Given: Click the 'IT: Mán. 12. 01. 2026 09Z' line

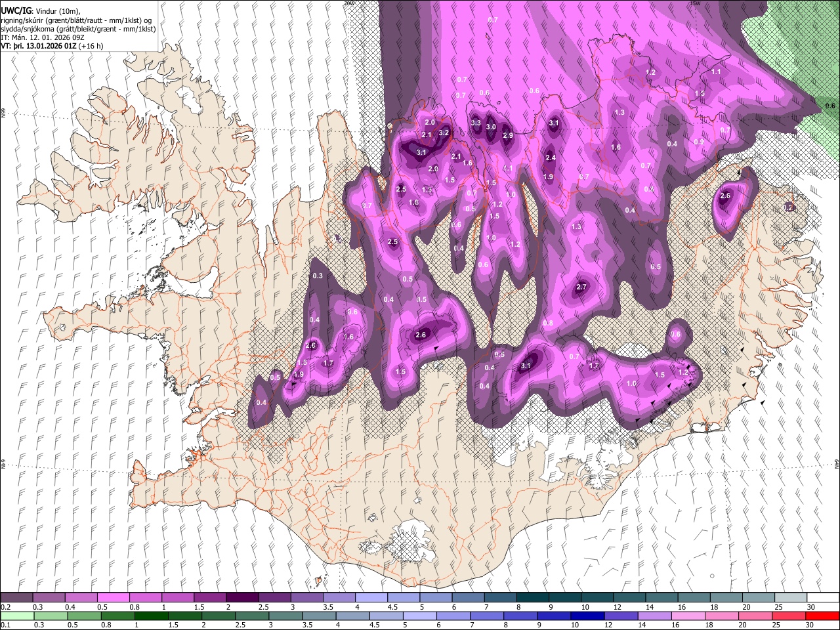Looking at the screenshot, I should coord(42,37).
